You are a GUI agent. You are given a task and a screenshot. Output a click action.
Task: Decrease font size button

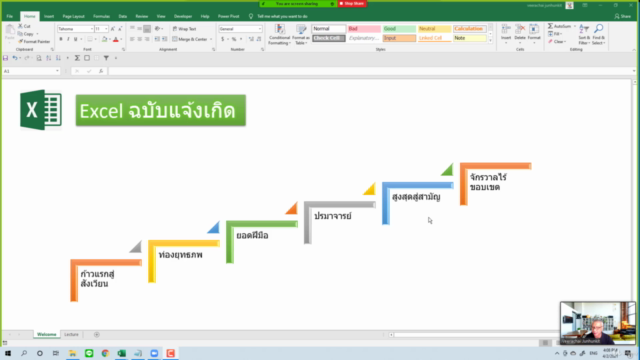tap(120, 29)
